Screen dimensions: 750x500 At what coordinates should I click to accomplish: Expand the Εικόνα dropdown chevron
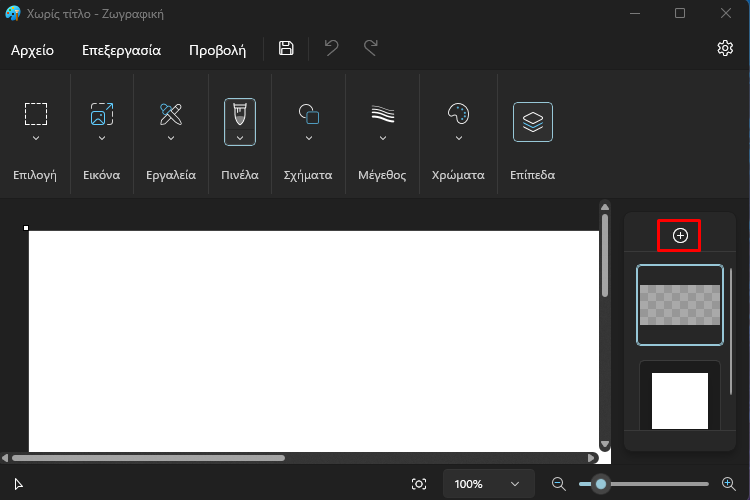pos(102,138)
